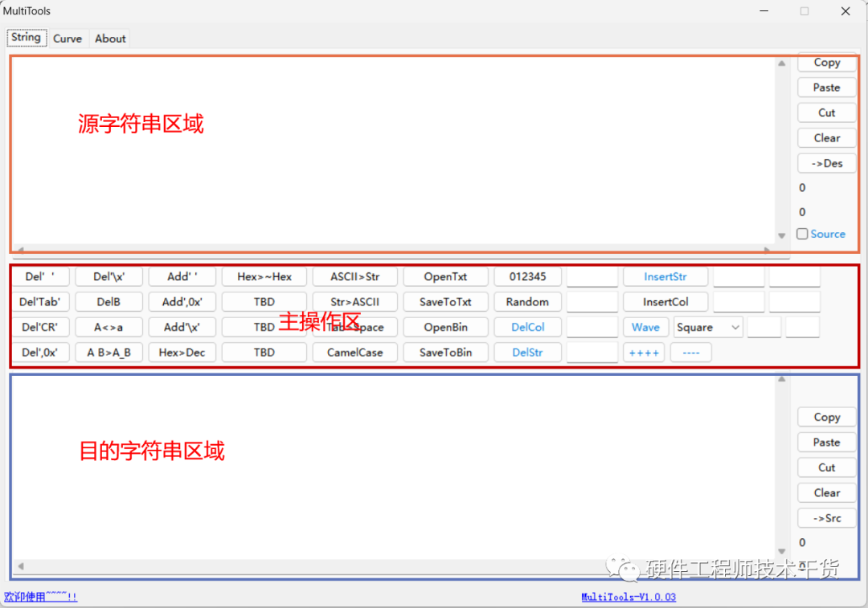Viewport: 868px width, 608px height.
Task: Click destination area horizontal scrollbar left arrow
Action: point(21,566)
